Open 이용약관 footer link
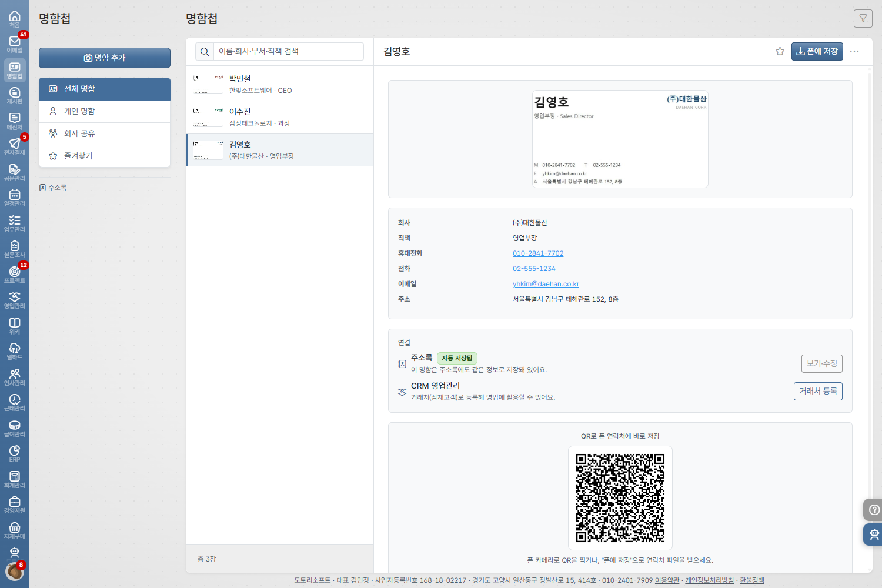882x588 pixels. [667, 580]
